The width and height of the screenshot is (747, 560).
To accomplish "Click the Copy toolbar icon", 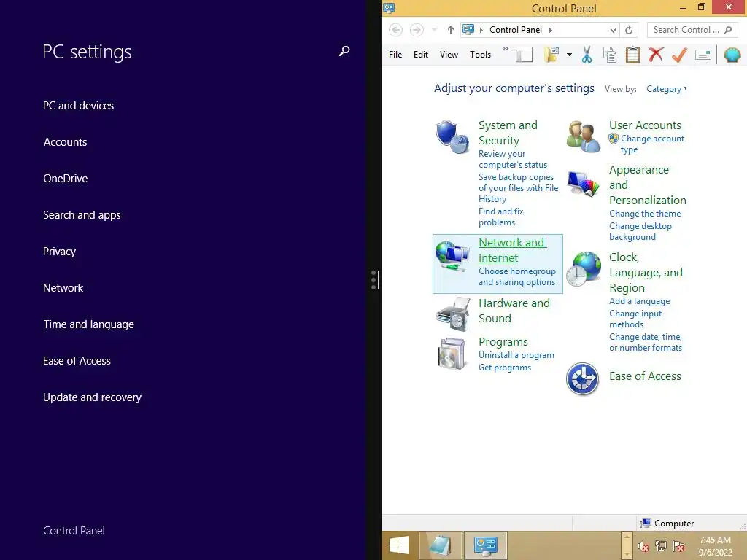I will [610, 55].
